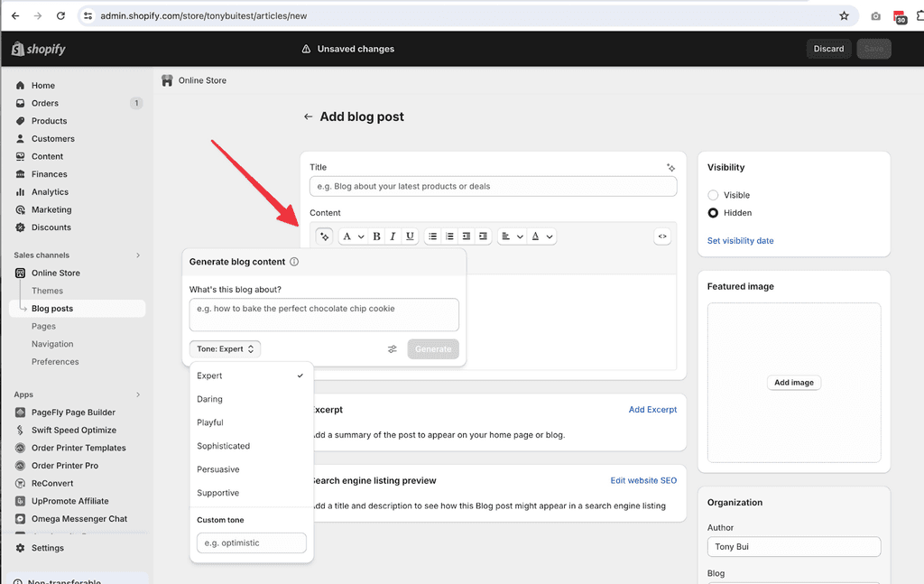Click the indent icon in editor toolbar
Screen dimensions: 924x584
[484, 236]
